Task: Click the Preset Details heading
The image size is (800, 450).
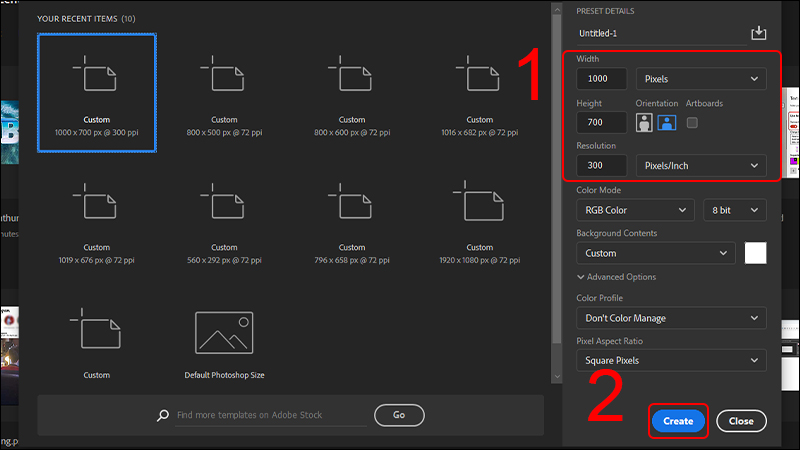Action: (x=605, y=11)
